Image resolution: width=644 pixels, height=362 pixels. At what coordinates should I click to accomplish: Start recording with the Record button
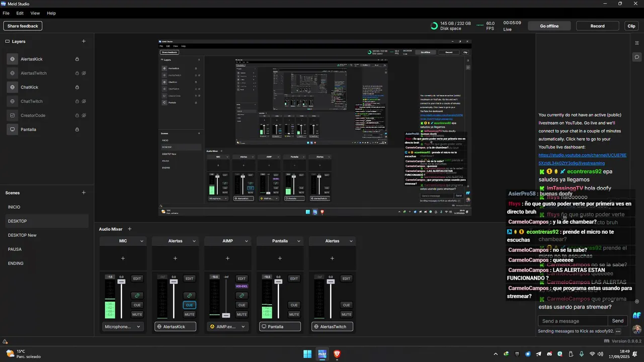(x=597, y=26)
